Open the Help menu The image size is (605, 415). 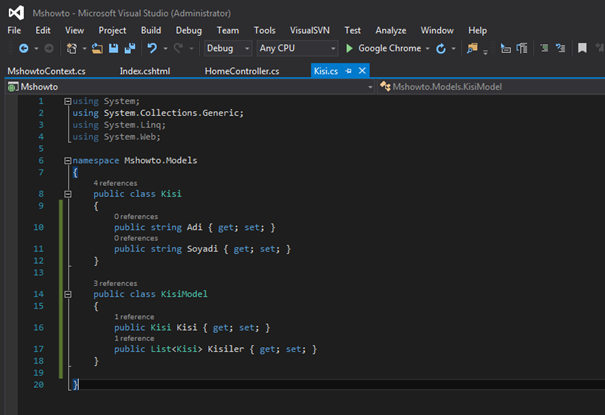(478, 30)
